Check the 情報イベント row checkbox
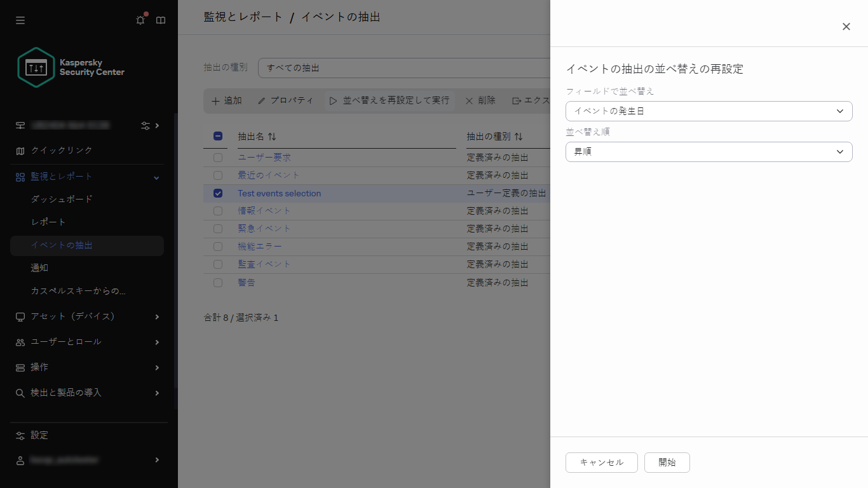Screen dimensions: 868x488 coord(218,211)
